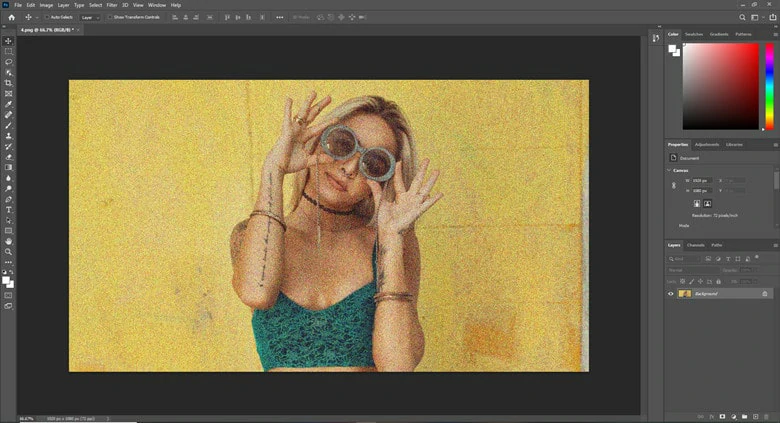Create new group folder at Layers bottom

(x=744, y=417)
